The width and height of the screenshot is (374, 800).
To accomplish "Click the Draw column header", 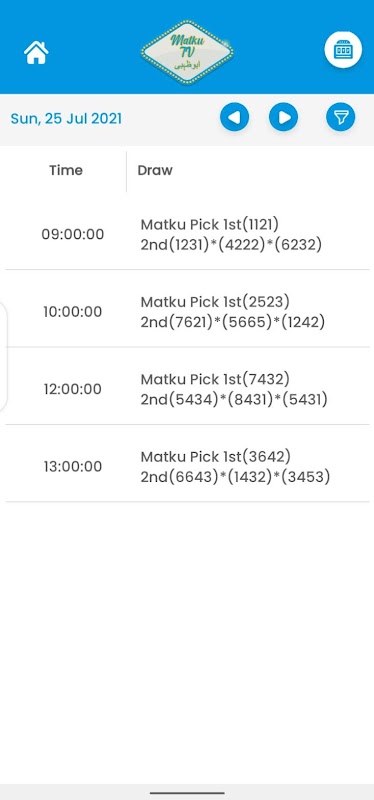I will coord(155,170).
